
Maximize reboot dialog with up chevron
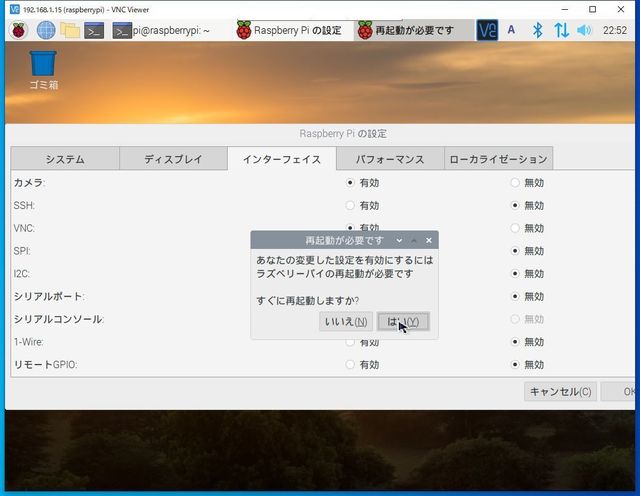414,240
